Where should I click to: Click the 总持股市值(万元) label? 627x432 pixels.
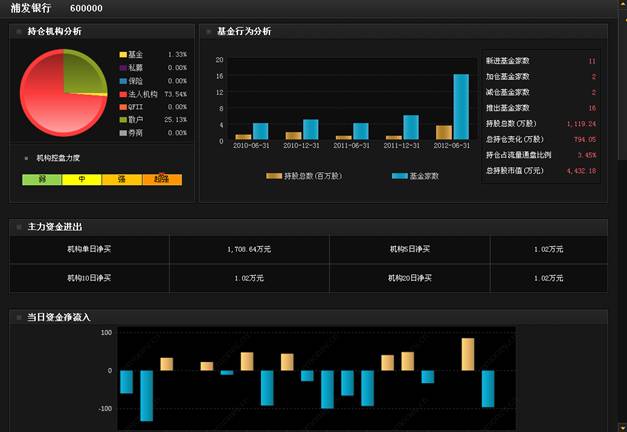coord(515,171)
